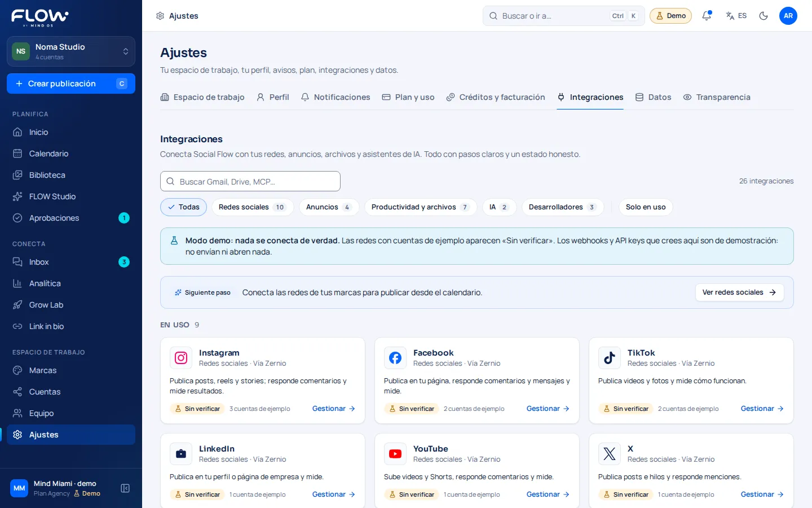Switch to the Plan y uso tab
Viewport: 812px width, 508px height.
408,97
